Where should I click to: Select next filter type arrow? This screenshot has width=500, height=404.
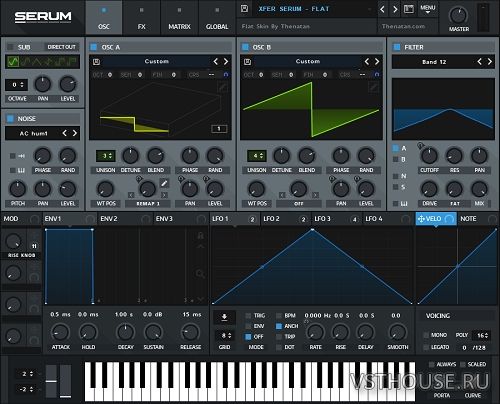tap(490, 61)
